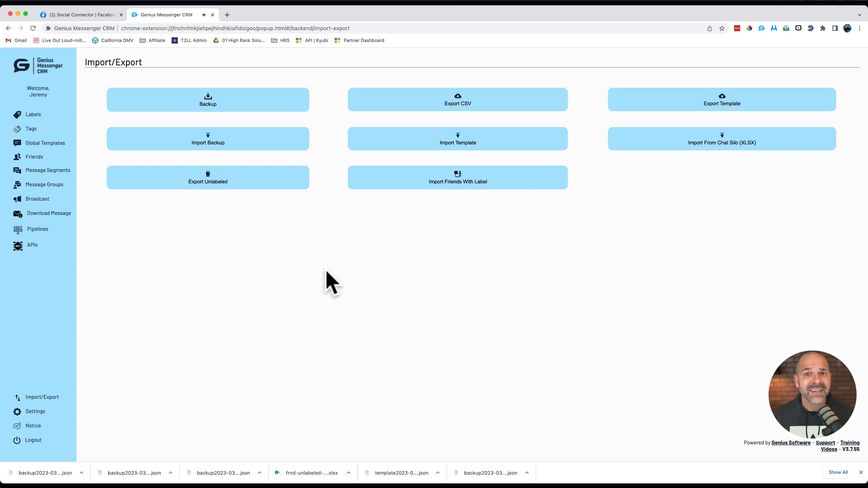Open Pipelines in the sidebar
The height and width of the screenshot is (488, 868).
click(31, 229)
